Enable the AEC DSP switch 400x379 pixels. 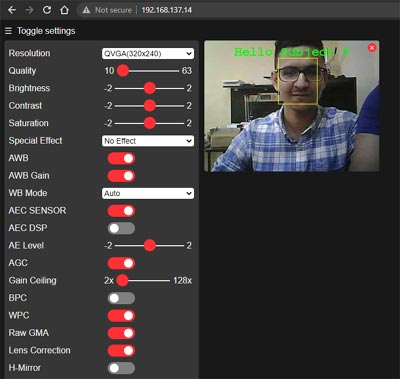point(121,228)
